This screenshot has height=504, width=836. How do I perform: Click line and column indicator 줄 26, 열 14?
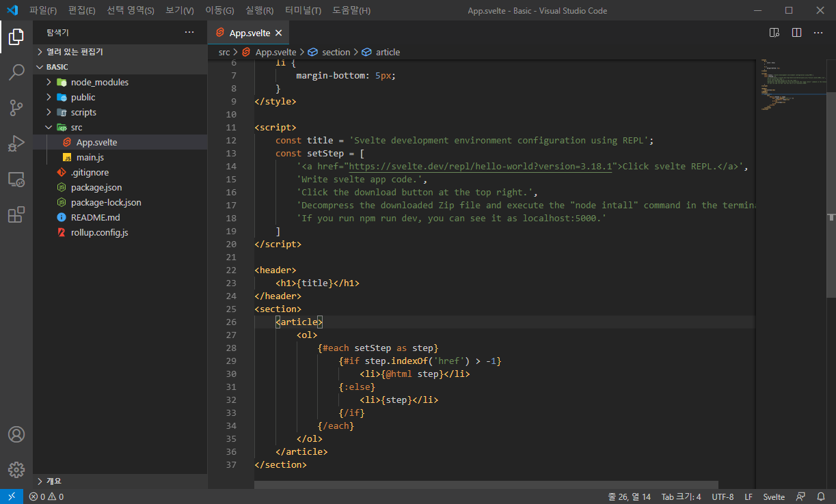[x=629, y=496]
